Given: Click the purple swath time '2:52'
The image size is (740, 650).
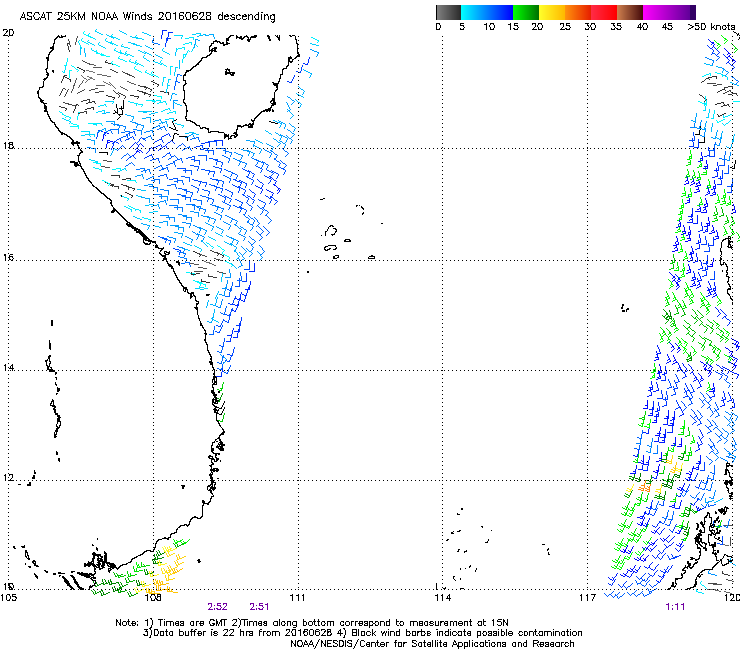Looking at the screenshot, I should 218,607.
